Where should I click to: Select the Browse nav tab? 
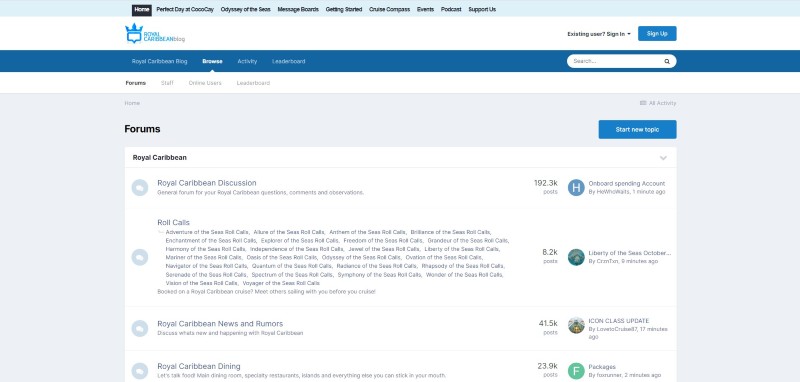point(212,61)
